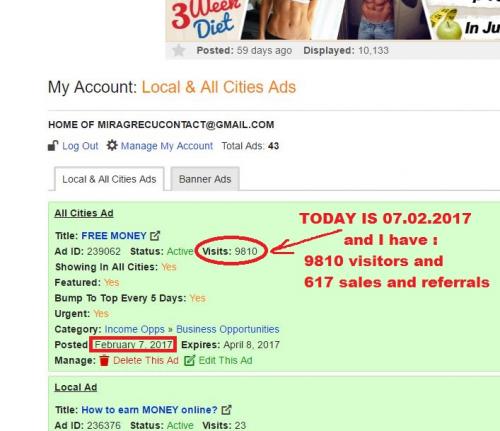
Task: Click Edit This Ad
Action: 225,360
